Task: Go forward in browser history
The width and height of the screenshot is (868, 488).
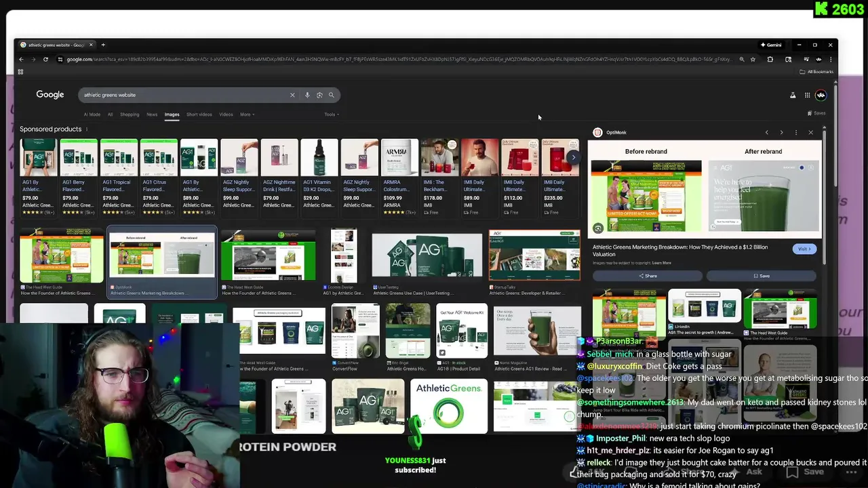Action: click(x=33, y=60)
